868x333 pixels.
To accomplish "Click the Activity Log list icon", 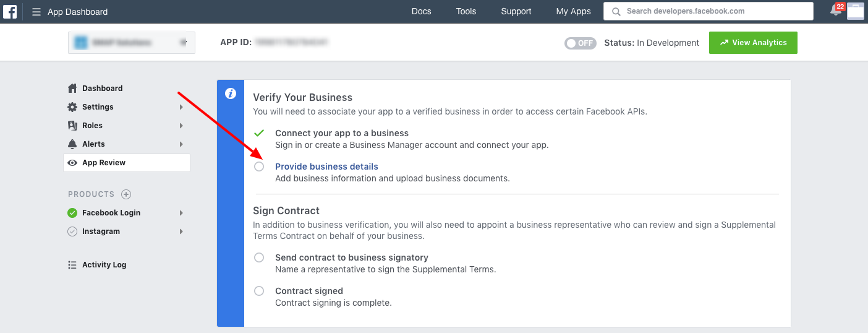I will coord(72,265).
